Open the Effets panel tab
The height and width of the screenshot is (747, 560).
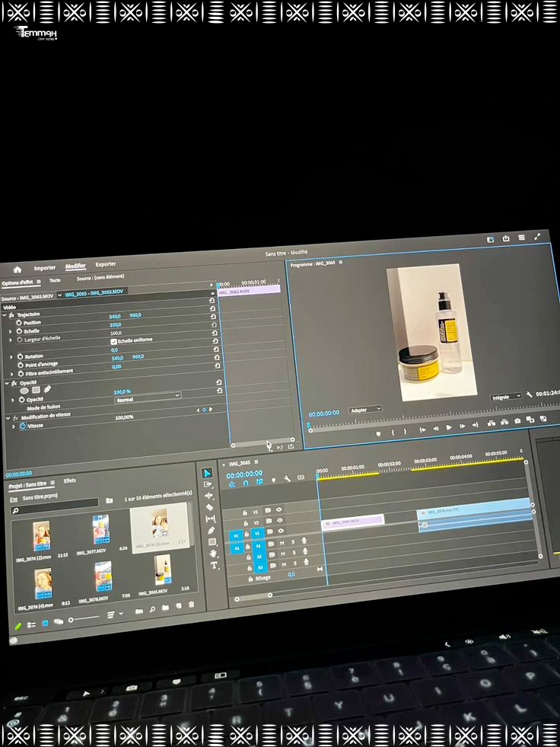70,480
